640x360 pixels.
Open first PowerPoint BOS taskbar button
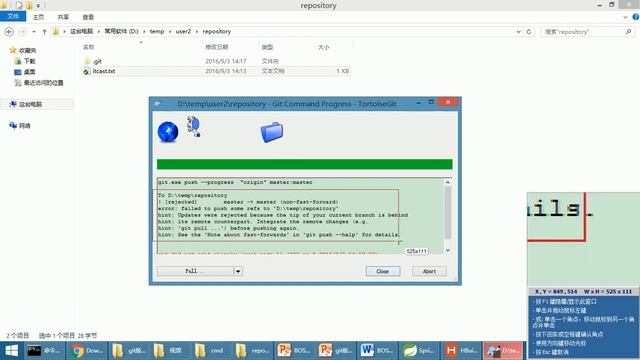pyautogui.click(x=294, y=351)
